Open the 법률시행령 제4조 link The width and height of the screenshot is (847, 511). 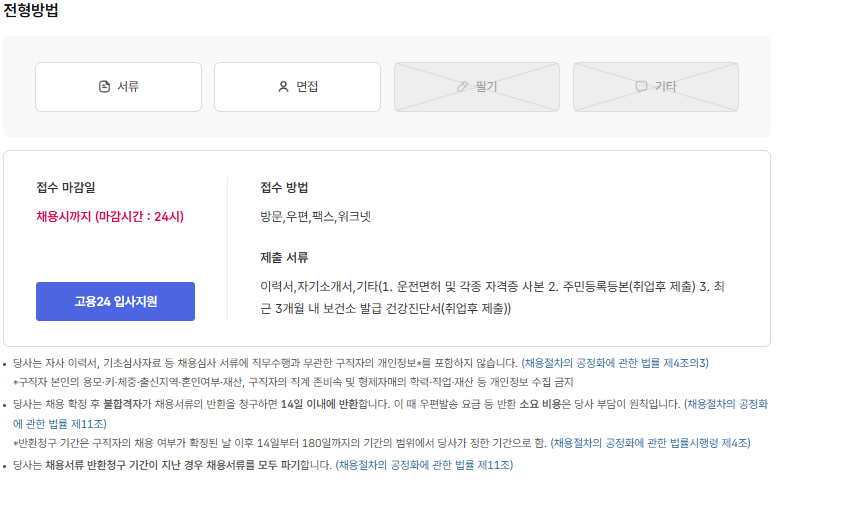point(651,443)
